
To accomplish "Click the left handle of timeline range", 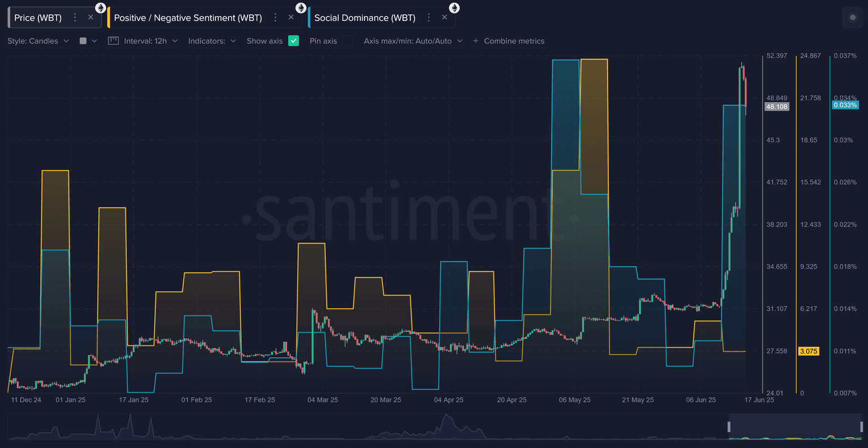I will click(729, 427).
